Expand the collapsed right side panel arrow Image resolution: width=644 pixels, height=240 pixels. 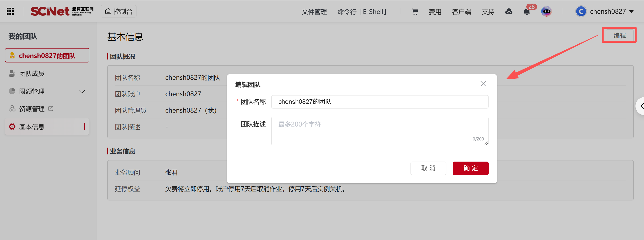(x=641, y=106)
